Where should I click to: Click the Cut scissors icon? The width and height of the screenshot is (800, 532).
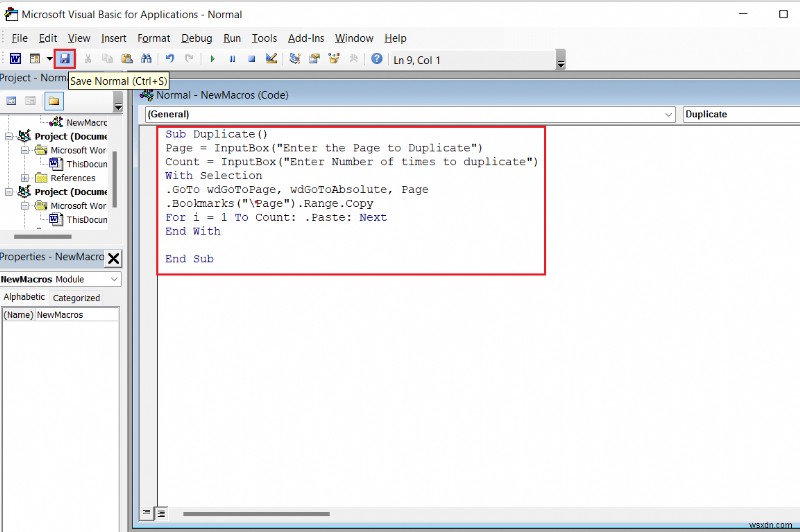pos(87,59)
